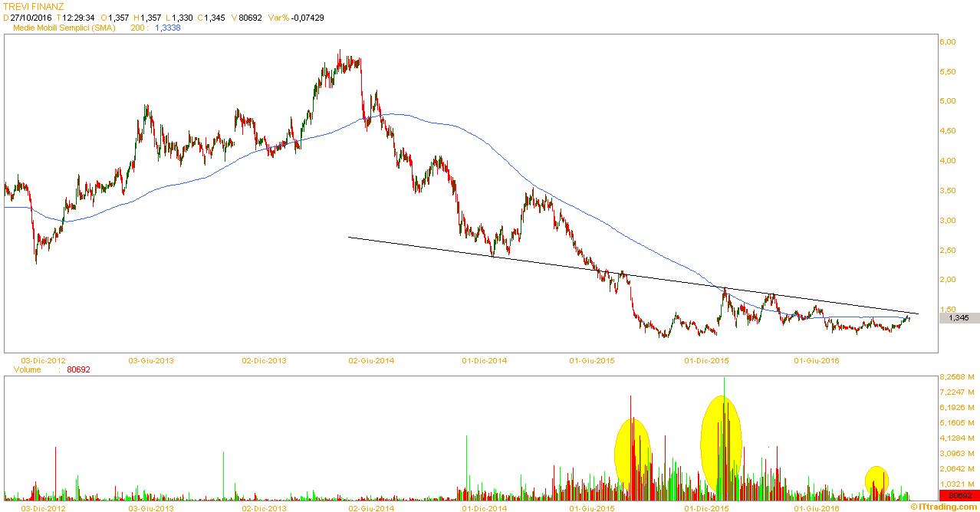Open the ITtrading.com watermark link

pos(944,507)
